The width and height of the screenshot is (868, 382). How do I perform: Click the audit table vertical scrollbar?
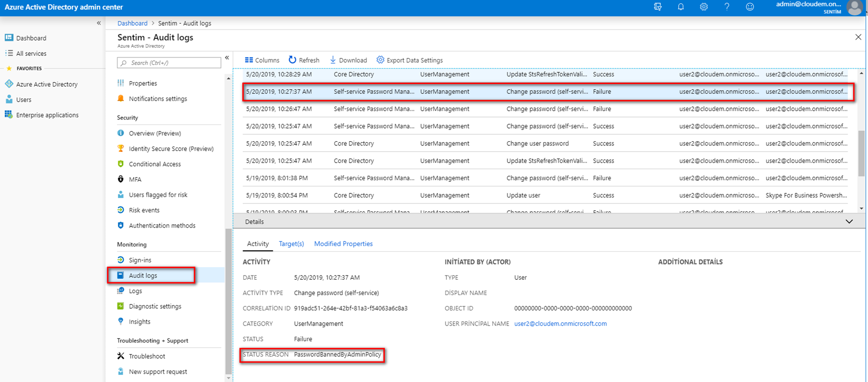point(861,153)
